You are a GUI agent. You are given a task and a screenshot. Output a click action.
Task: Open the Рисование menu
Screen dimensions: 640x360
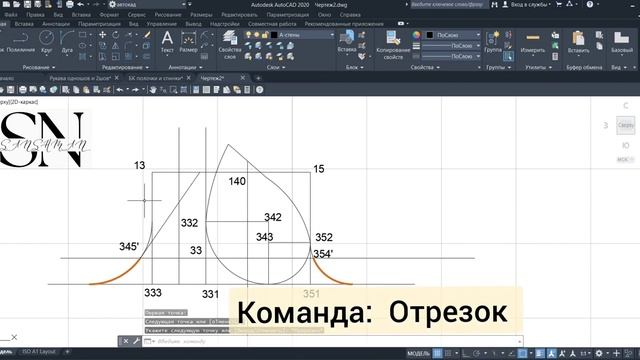(168, 15)
